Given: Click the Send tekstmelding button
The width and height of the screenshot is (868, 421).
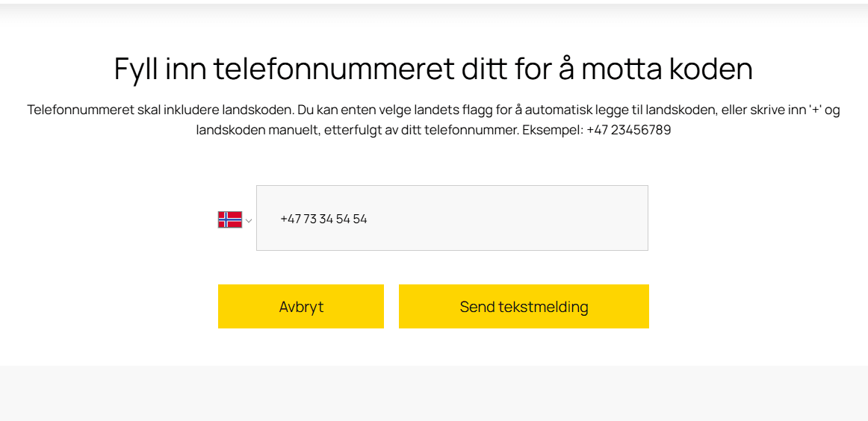Looking at the screenshot, I should pos(524,307).
